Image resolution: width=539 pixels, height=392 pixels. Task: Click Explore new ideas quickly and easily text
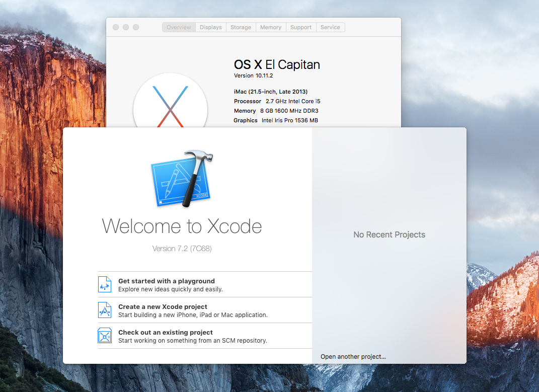(x=171, y=289)
